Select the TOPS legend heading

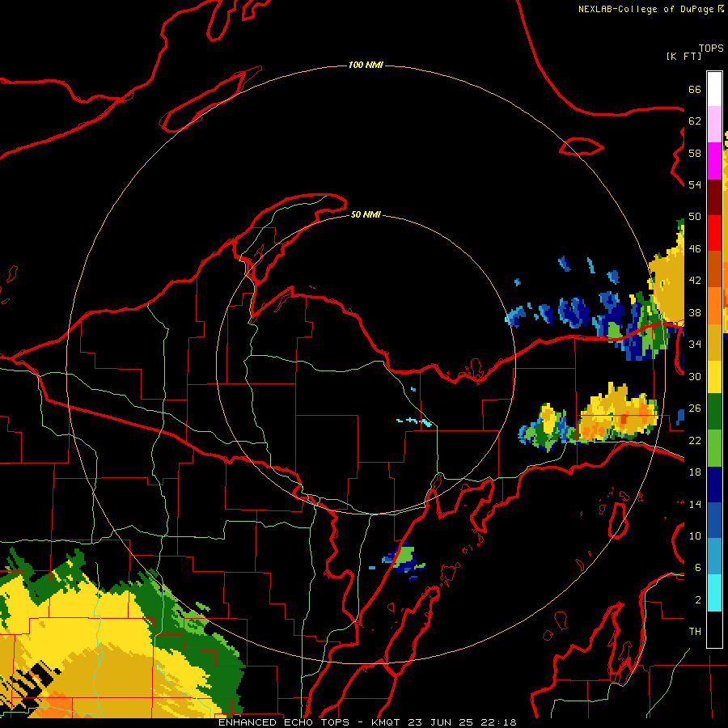(x=711, y=48)
